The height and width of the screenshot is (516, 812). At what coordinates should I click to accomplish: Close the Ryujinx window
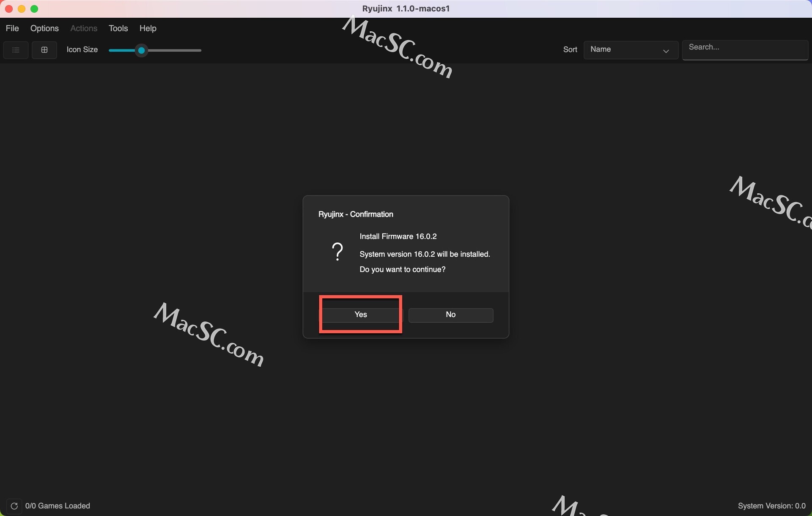[x=9, y=9]
